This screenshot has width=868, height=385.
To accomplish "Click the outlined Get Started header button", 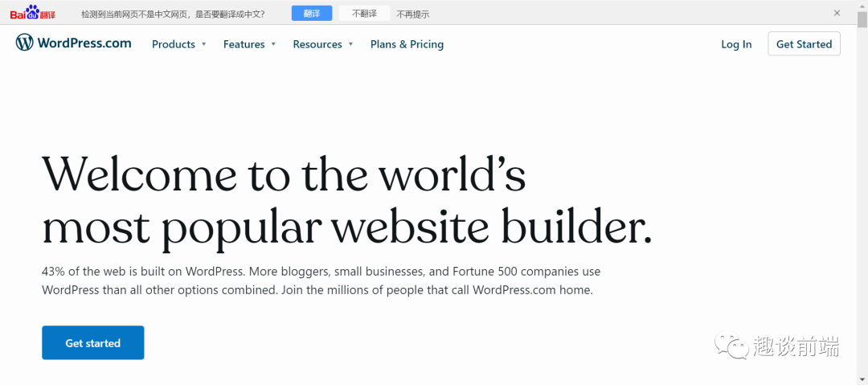I will 804,43.
